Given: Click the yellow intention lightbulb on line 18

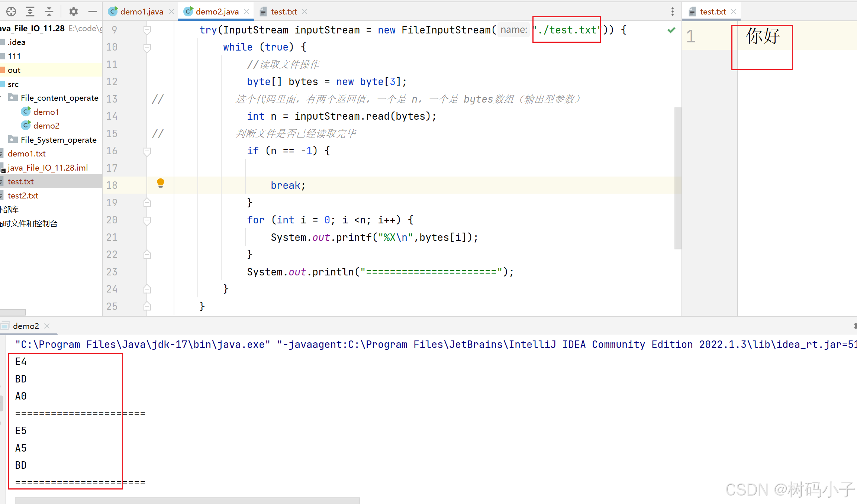Looking at the screenshot, I should point(160,183).
